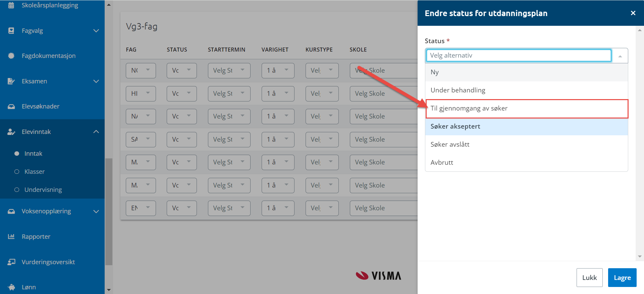Click the Fagdokumentasjon badge icon

pyautogui.click(x=11, y=56)
